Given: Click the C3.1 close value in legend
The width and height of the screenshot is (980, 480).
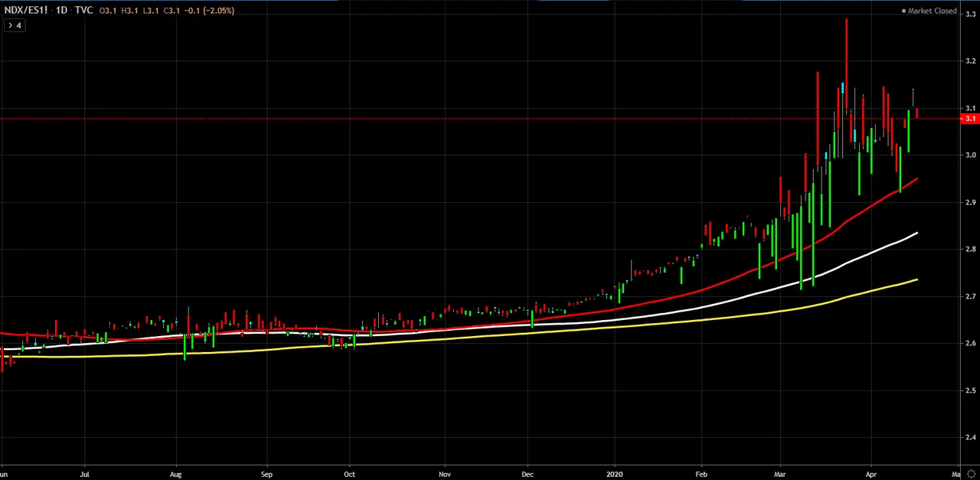Looking at the screenshot, I should [x=173, y=11].
